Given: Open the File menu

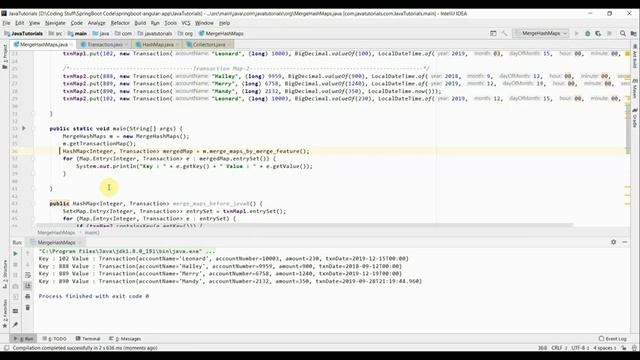Looking at the screenshot, I should pos(6,23).
